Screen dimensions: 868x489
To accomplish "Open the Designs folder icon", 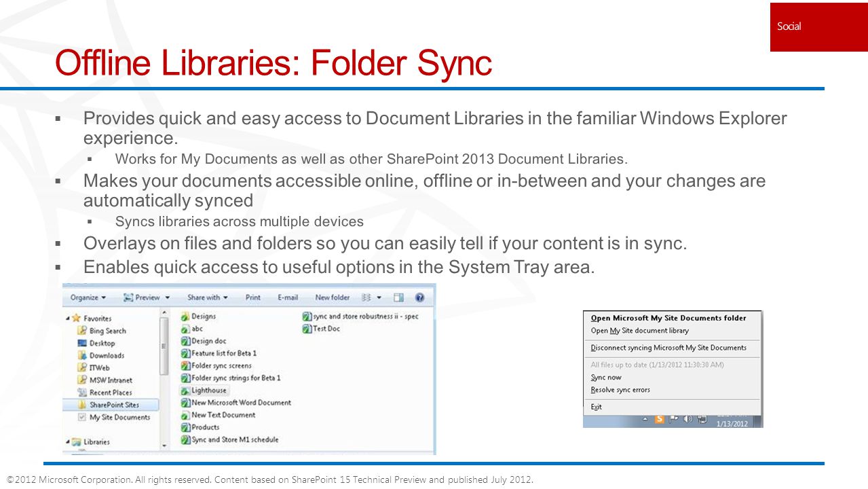I will point(185,316).
